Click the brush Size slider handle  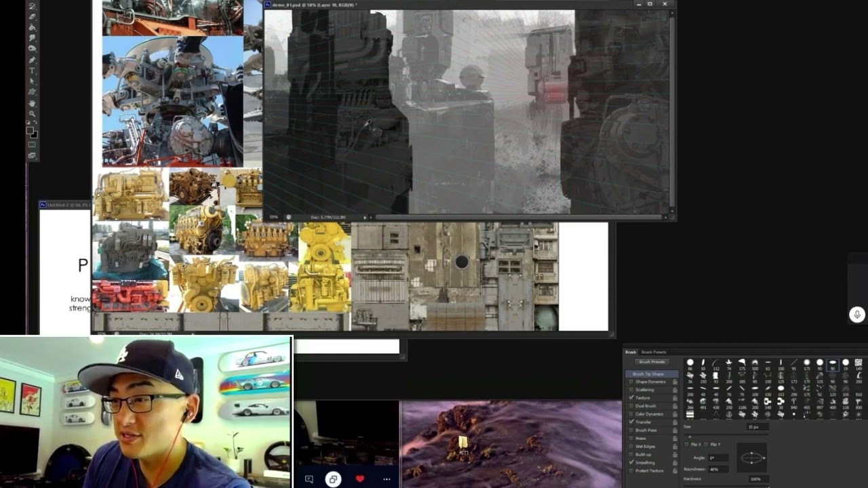tap(690, 437)
